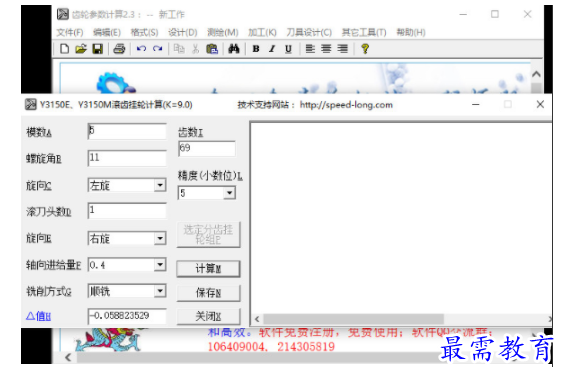Image resolution: width=562 pixels, height=380 pixels.
Task: Click the 保存 button
Action: pos(208,293)
